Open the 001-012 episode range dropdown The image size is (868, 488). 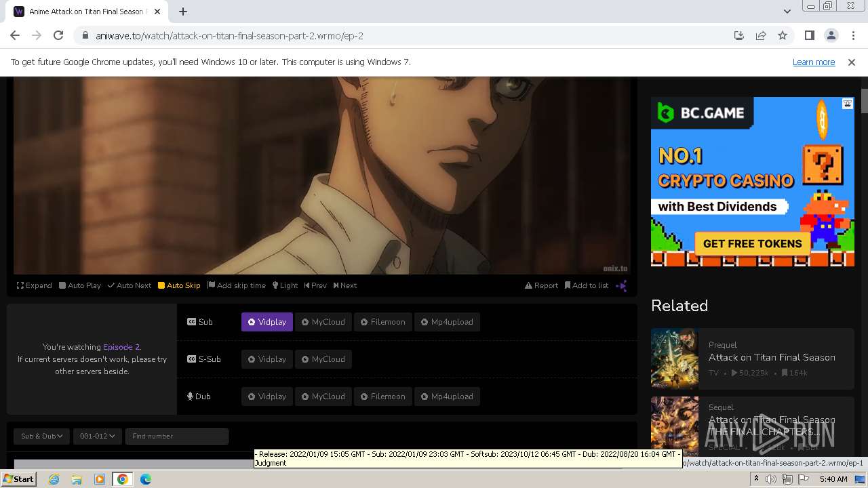[98, 436]
